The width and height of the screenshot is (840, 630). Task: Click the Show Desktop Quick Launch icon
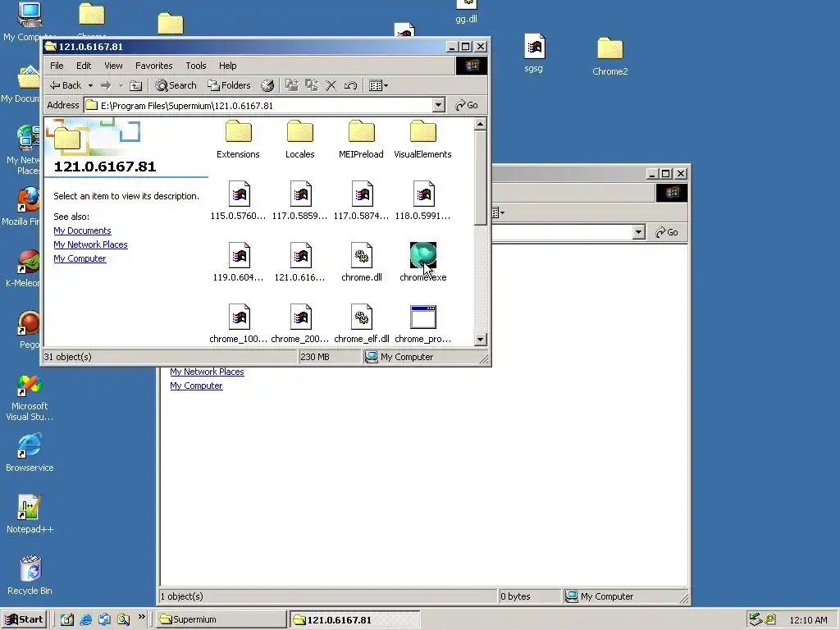[x=67, y=619]
